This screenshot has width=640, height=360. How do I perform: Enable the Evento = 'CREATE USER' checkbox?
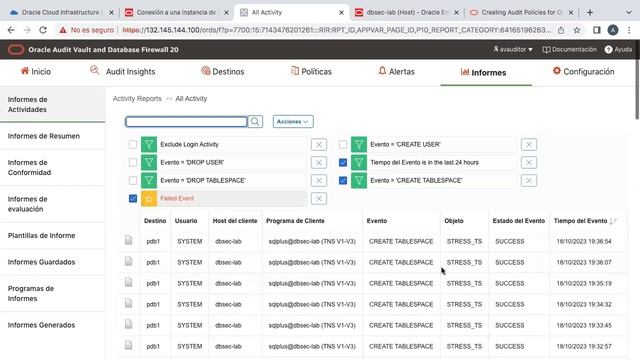click(343, 144)
